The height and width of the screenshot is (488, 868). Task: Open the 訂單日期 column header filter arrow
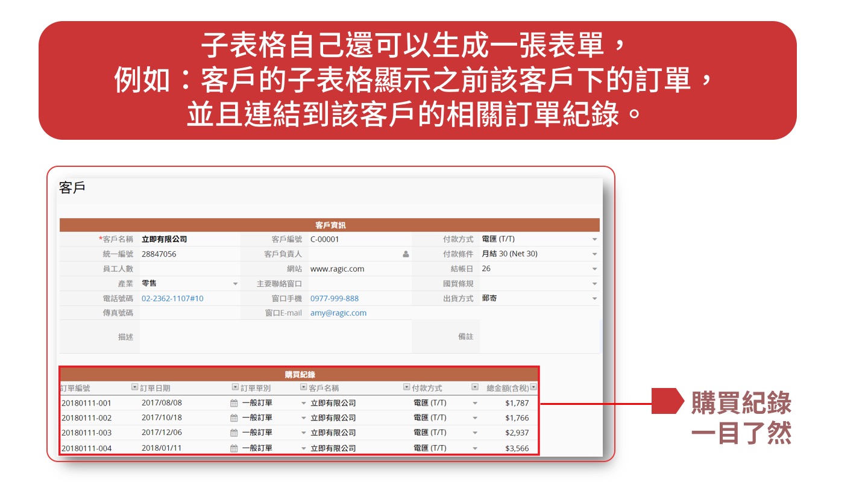(x=235, y=387)
